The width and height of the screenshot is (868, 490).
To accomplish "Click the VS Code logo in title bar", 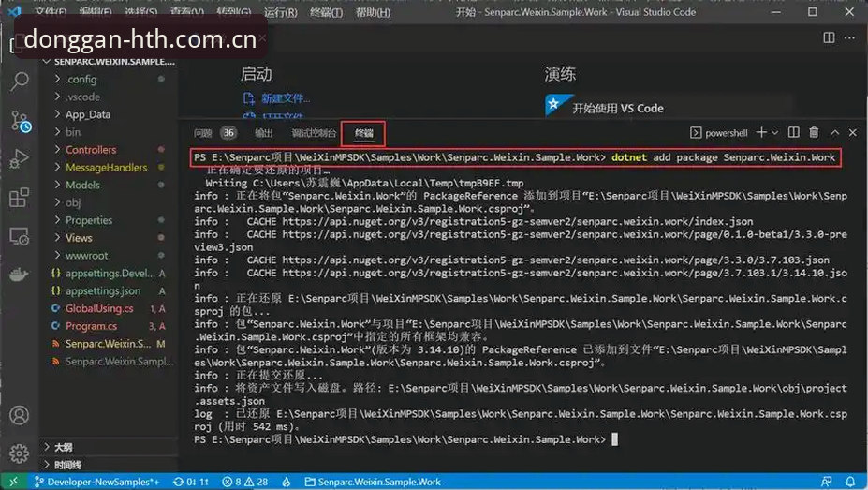I will [x=15, y=11].
